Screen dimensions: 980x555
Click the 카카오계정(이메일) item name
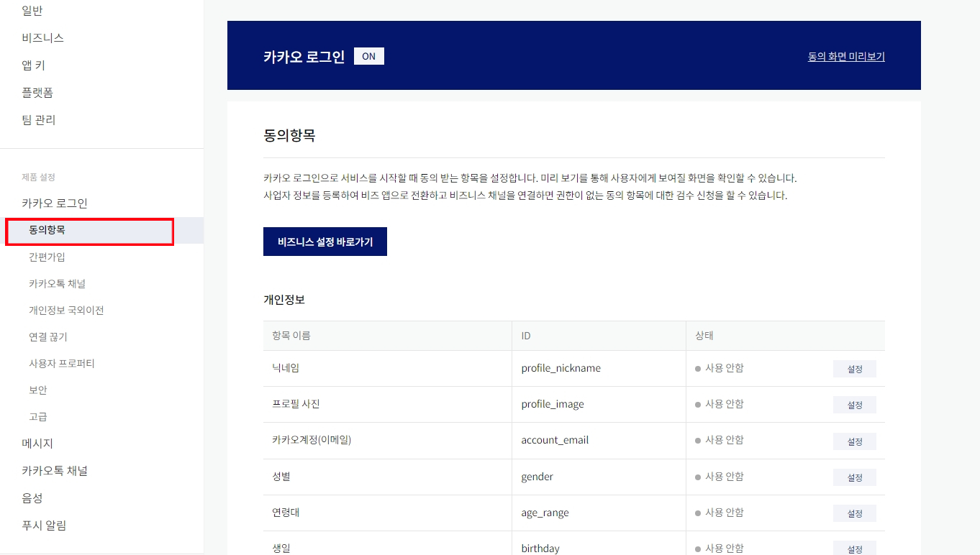coord(312,440)
